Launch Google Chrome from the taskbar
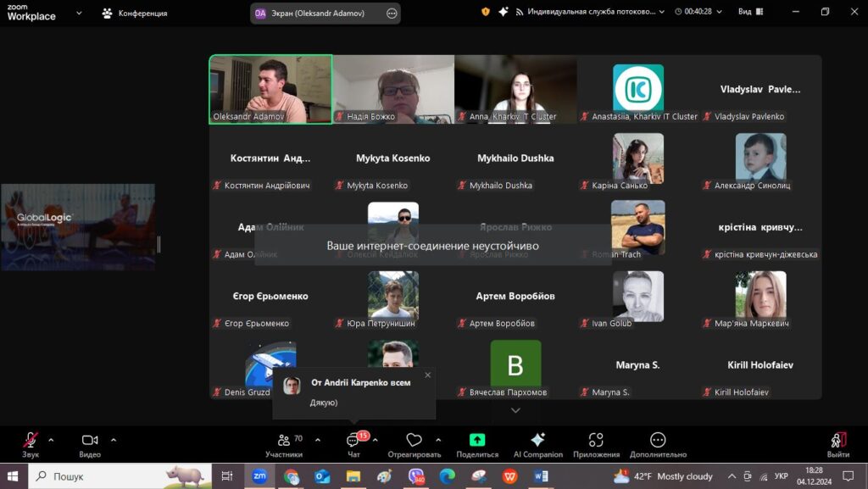 pyautogui.click(x=292, y=475)
